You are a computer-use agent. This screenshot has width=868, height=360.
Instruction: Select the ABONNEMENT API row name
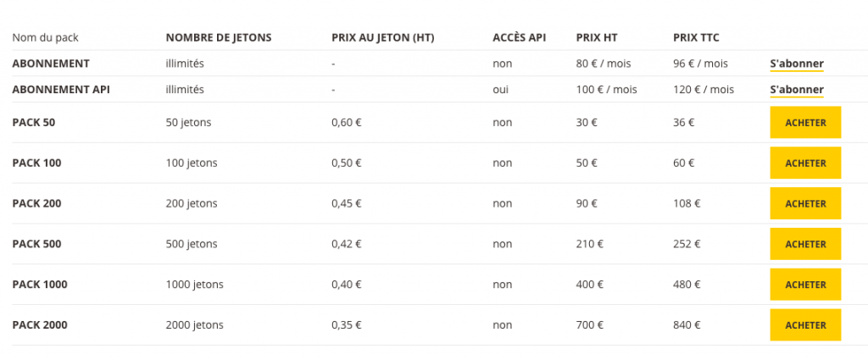61,90
